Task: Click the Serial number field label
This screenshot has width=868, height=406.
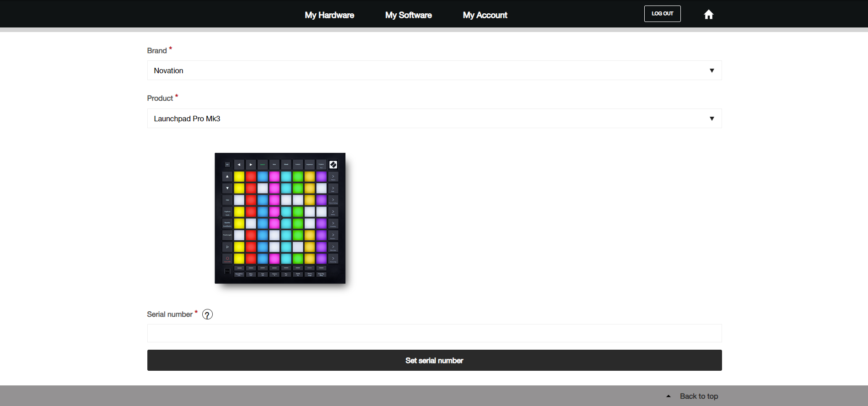Action: (170, 314)
